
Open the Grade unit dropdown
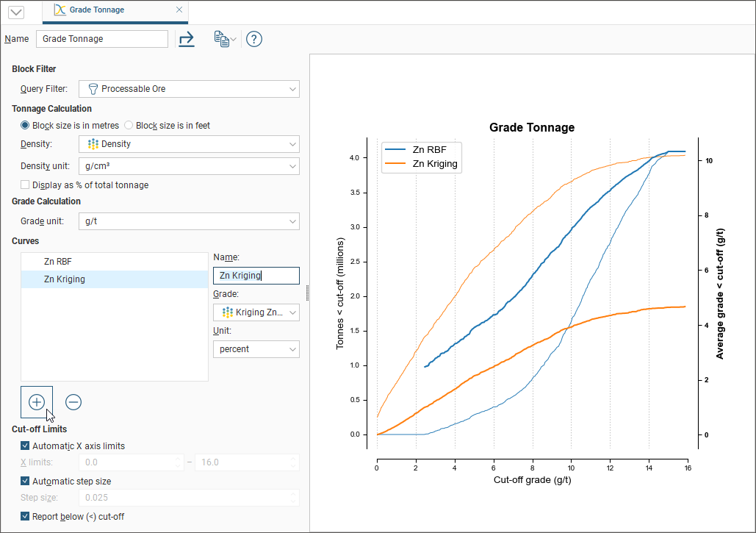point(190,221)
